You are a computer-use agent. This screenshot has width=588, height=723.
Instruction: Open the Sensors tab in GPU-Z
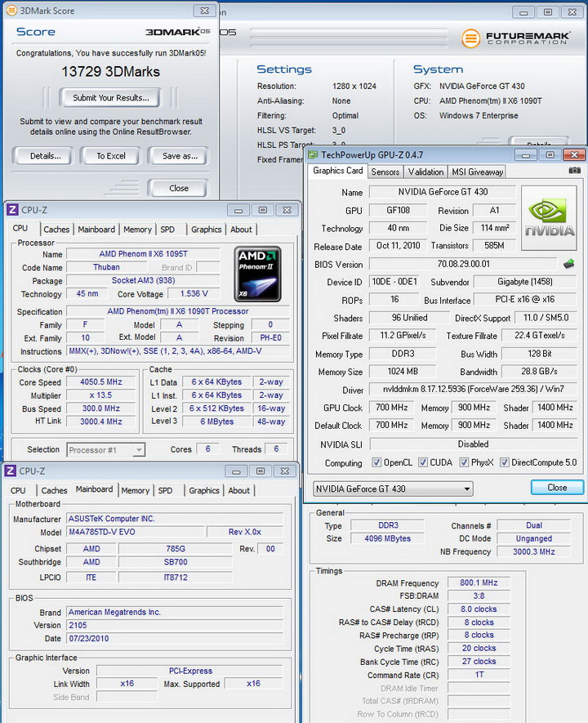385,172
